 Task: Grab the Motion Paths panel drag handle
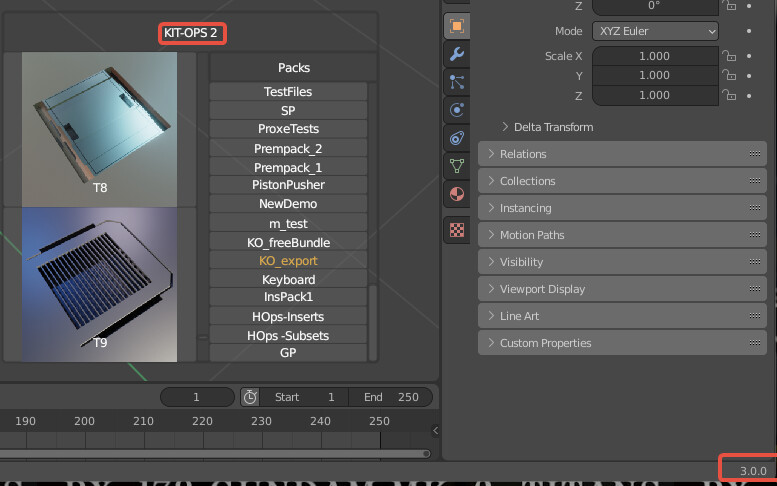tap(755, 235)
